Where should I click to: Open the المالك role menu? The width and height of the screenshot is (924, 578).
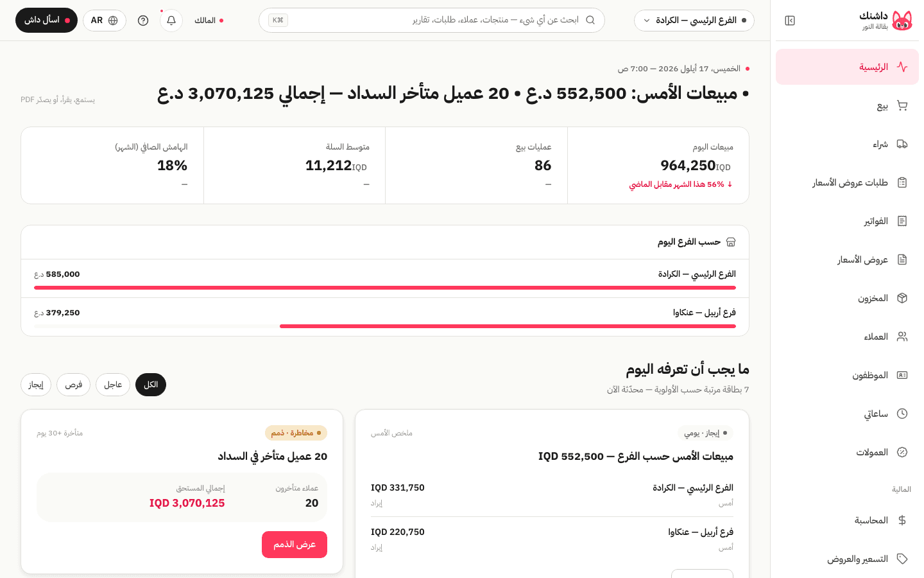tap(209, 21)
